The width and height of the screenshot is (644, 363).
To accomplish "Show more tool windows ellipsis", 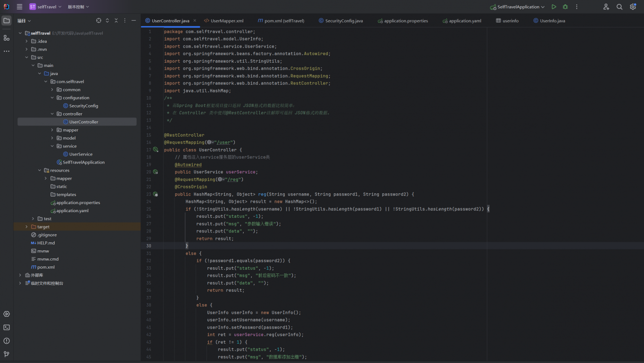I will [x=7, y=51].
